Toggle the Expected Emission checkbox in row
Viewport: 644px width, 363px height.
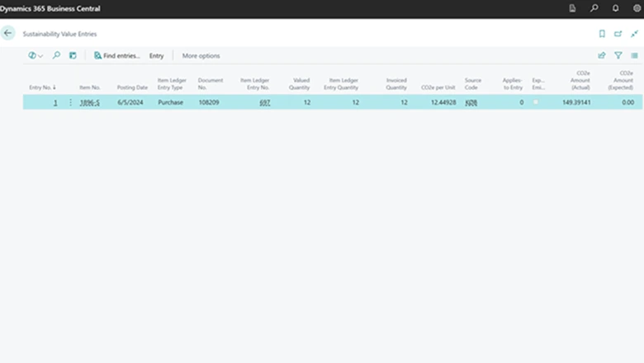pos(536,102)
